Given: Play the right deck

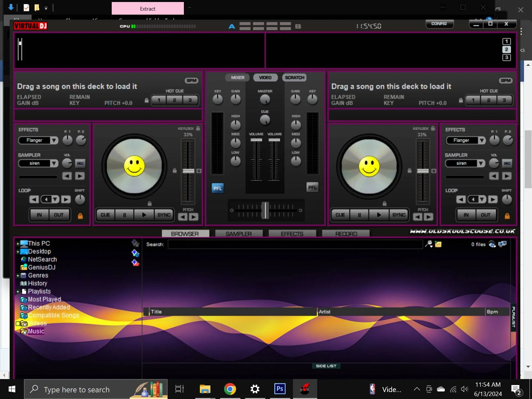Looking at the screenshot, I should pos(379,215).
